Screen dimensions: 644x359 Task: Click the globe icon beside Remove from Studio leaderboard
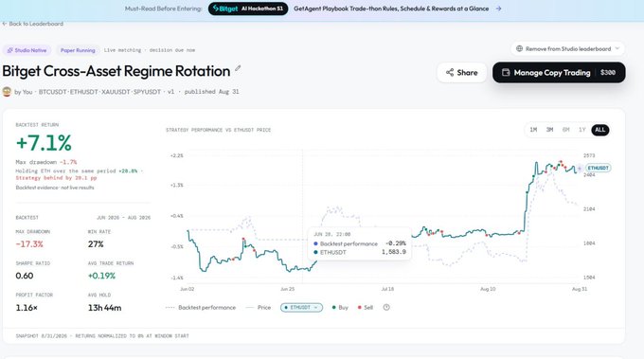click(519, 49)
